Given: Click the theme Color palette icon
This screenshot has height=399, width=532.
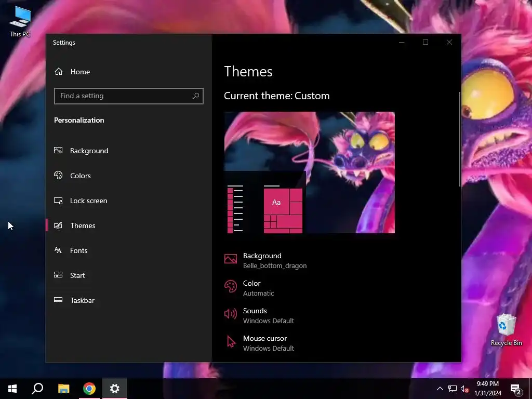Looking at the screenshot, I should pos(231,287).
